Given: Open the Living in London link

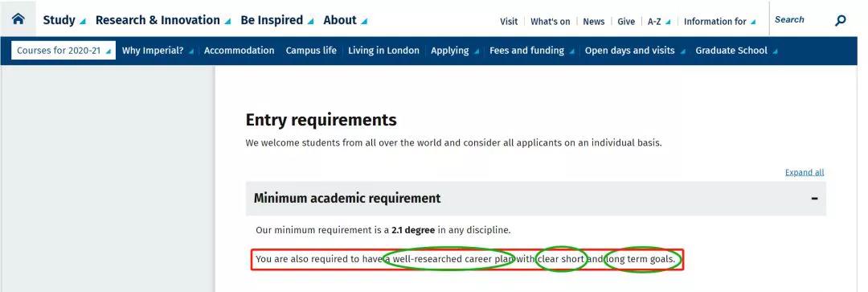Looking at the screenshot, I should point(383,51).
